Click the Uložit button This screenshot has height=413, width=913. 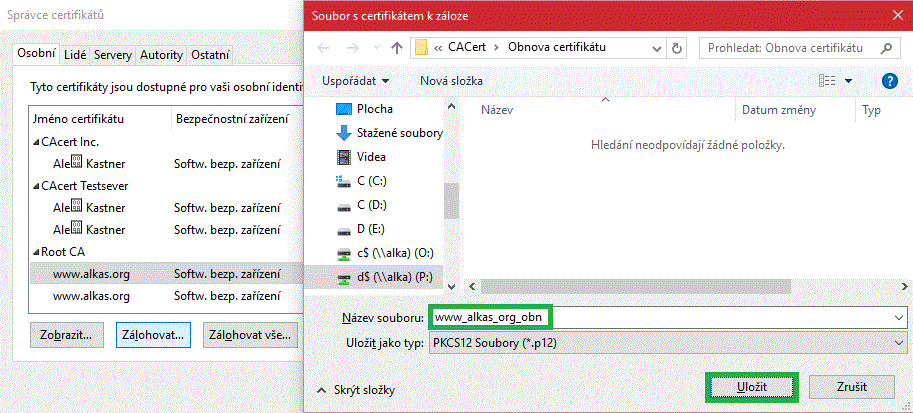(751, 386)
